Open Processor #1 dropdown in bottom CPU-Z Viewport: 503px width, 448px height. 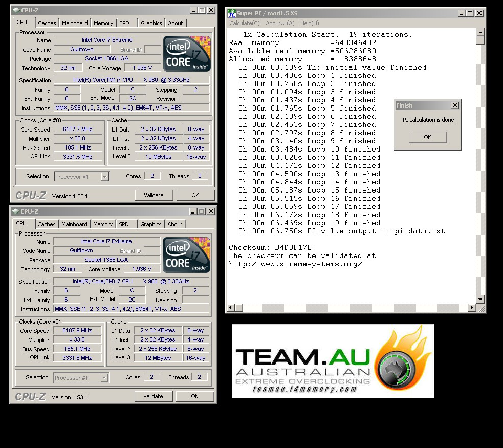(x=104, y=378)
